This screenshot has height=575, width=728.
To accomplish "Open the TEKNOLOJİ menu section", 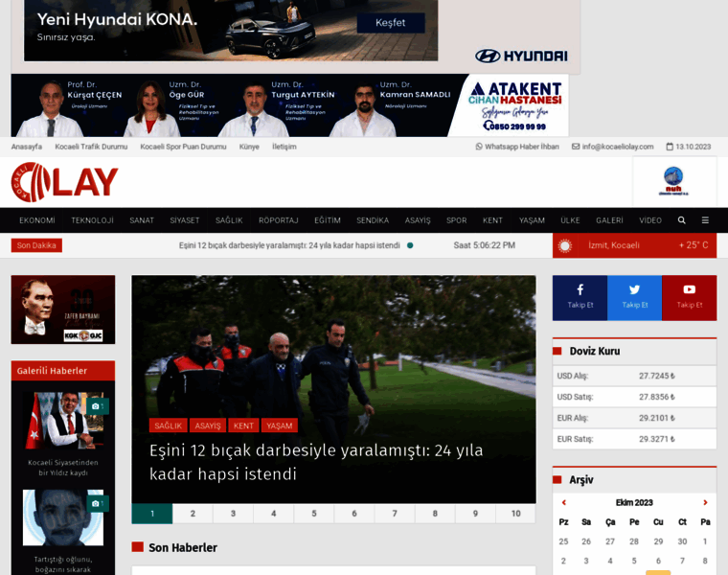I will 92,220.
